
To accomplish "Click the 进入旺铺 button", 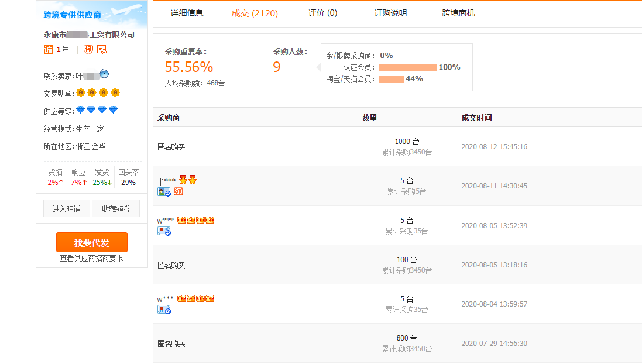I will coord(67,208).
